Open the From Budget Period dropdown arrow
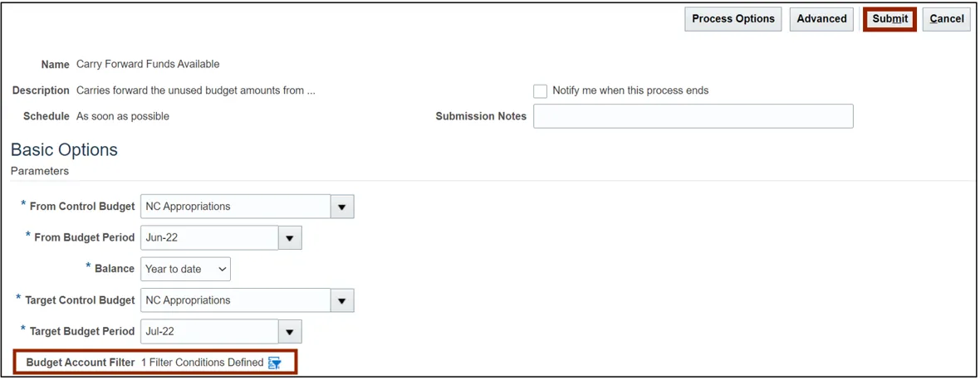980x380 pixels. (x=289, y=238)
